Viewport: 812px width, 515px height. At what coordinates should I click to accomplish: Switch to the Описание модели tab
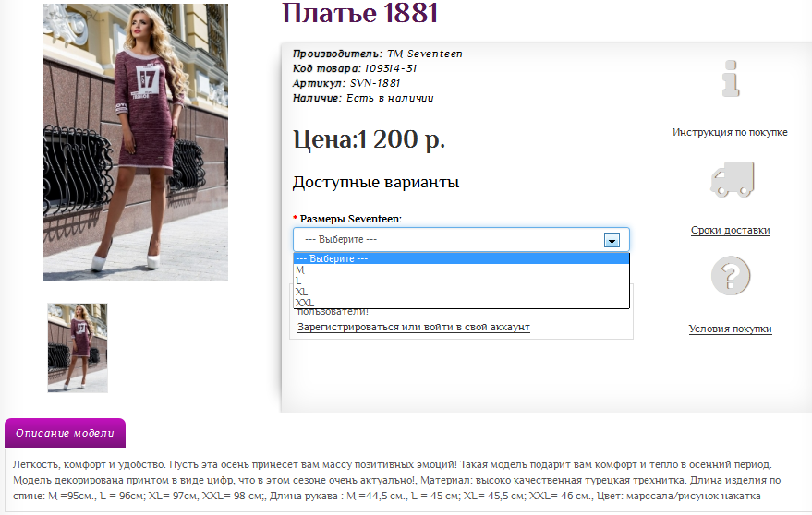click(65, 433)
